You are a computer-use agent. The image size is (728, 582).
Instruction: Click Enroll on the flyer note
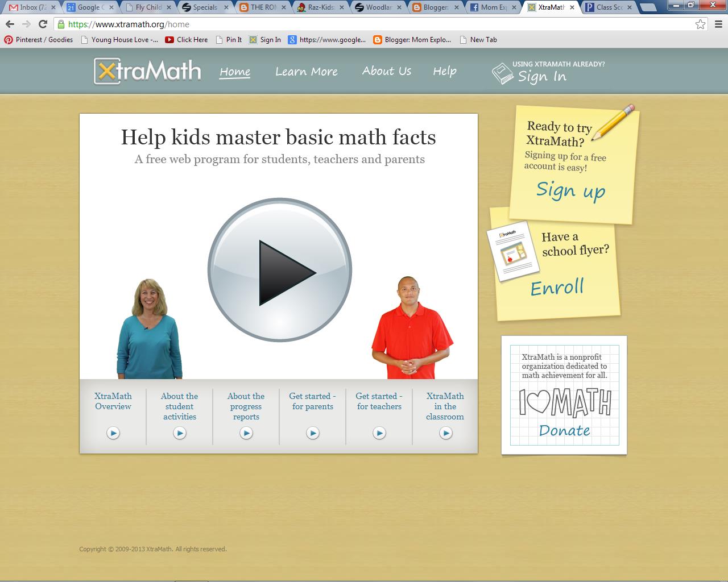click(x=557, y=287)
